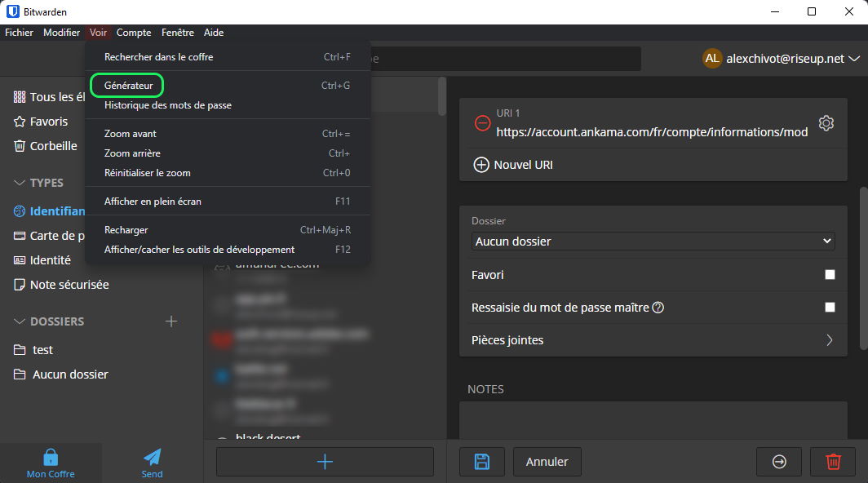Enable the Favori checkbox
This screenshot has height=483, width=868.
coord(830,275)
